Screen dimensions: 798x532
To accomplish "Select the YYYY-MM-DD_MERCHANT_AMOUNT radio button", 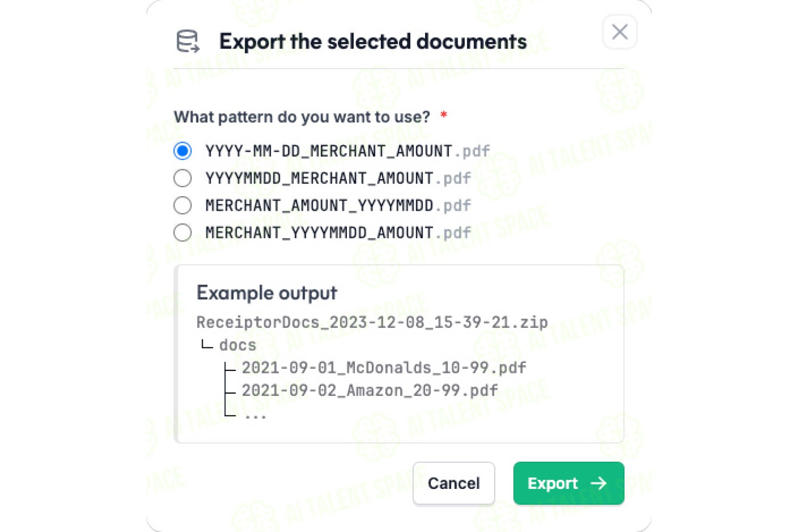I will (x=182, y=151).
